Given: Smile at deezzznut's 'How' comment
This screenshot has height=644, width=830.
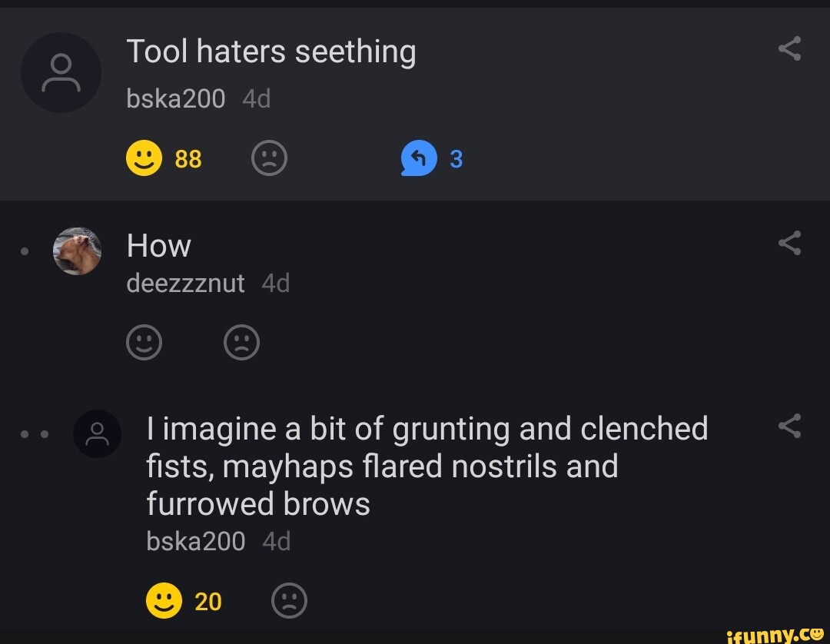Looking at the screenshot, I should [144, 342].
